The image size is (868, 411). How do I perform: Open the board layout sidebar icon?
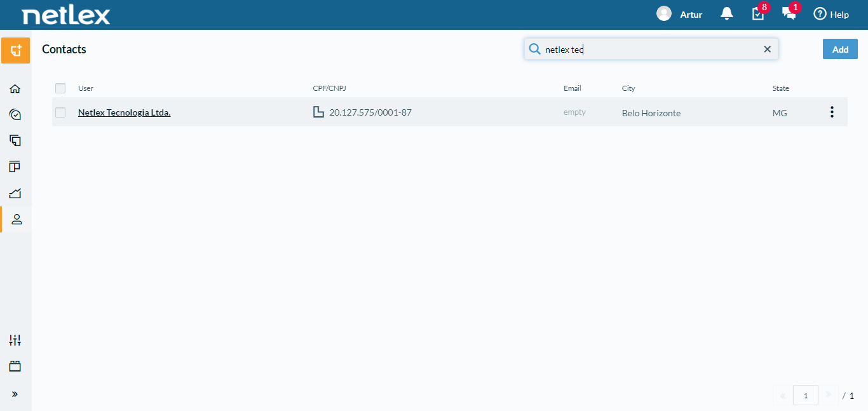tap(15, 166)
